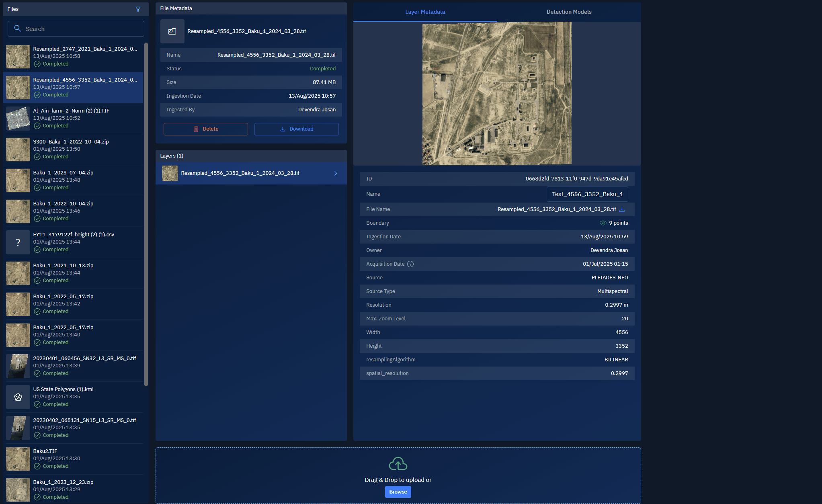
Task: Open the large satellite image preview
Action: [x=497, y=93]
